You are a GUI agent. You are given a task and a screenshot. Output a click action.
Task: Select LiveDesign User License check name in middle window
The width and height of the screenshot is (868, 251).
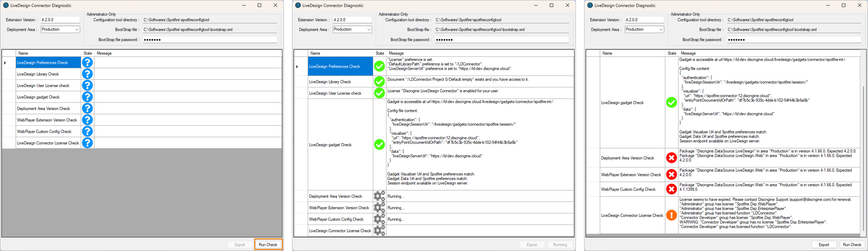click(x=335, y=93)
